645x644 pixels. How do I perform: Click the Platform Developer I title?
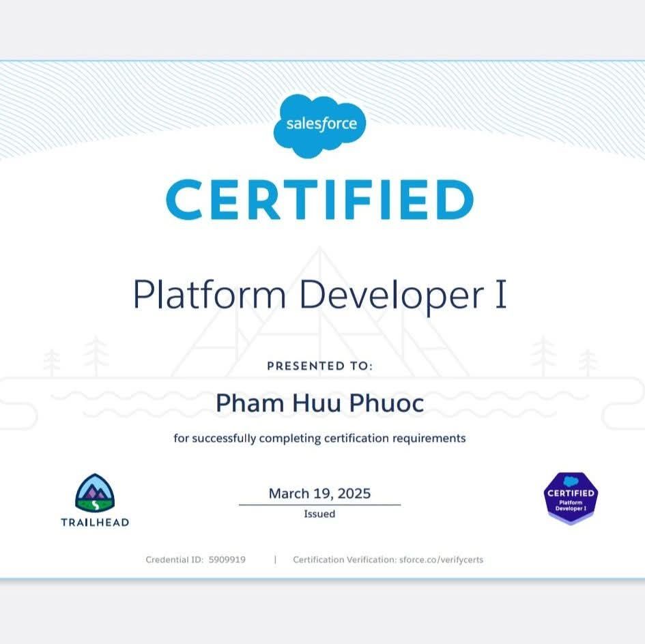click(319, 295)
